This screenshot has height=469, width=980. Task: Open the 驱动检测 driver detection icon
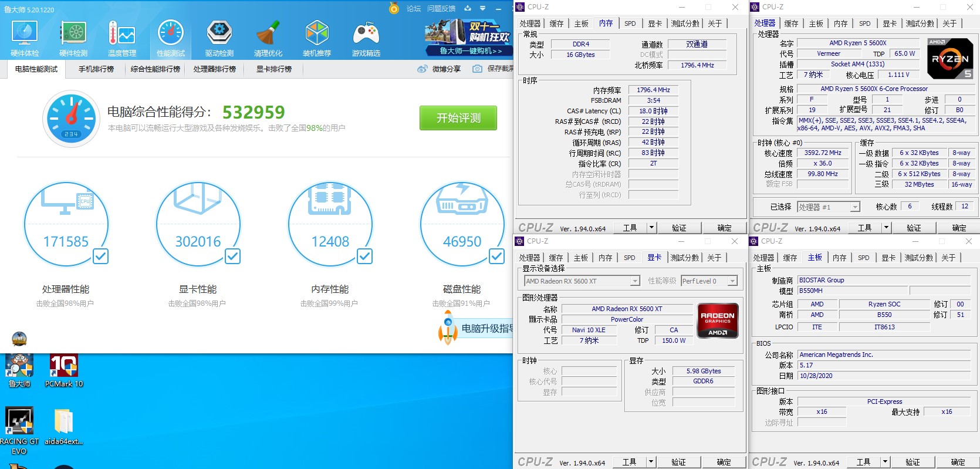tap(219, 33)
